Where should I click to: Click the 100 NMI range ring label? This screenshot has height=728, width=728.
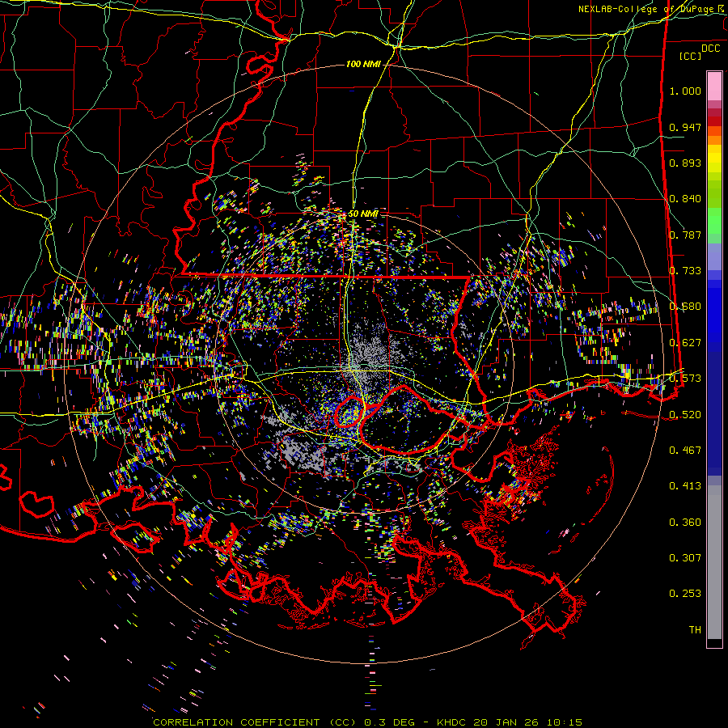pos(363,64)
